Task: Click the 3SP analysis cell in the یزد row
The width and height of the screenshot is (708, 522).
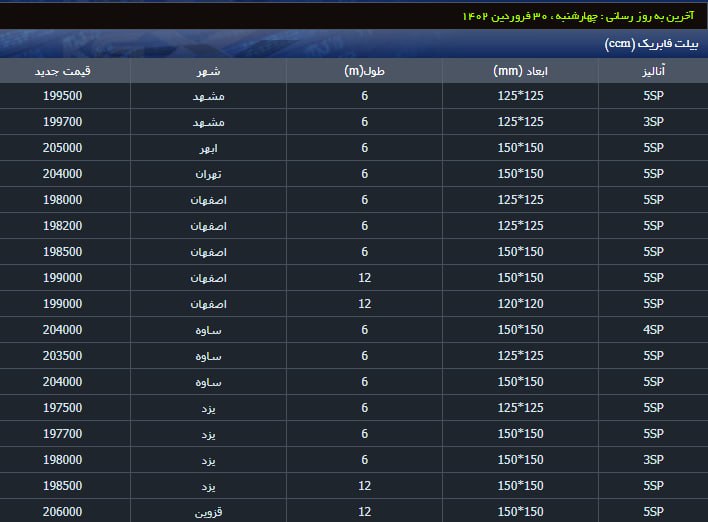Action: coord(653,460)
